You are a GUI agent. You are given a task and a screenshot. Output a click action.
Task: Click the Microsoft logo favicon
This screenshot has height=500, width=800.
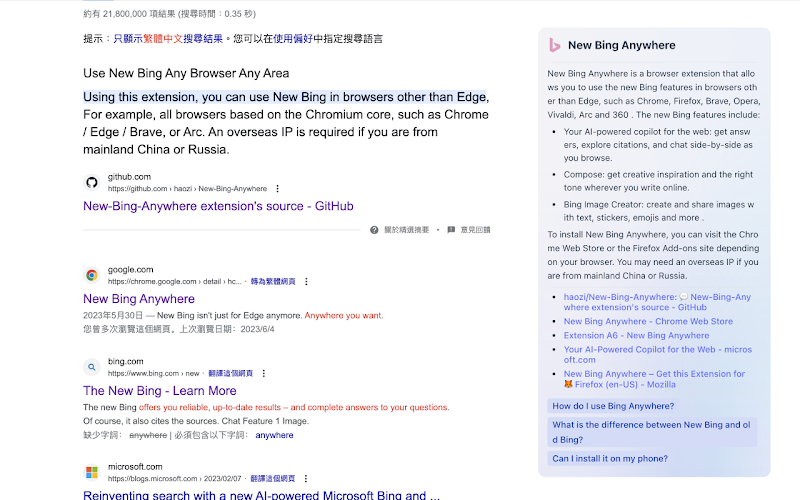[92, 472]
